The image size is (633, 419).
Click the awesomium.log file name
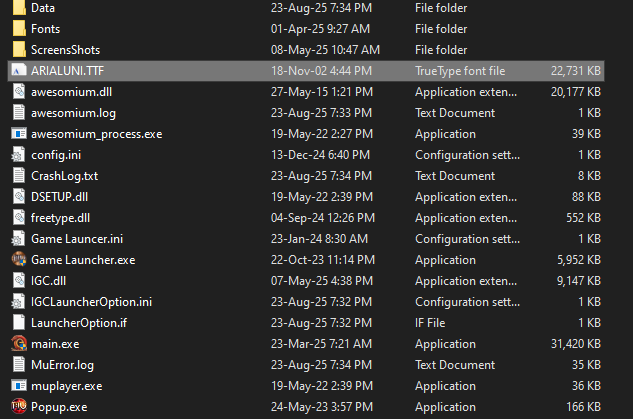point(73,113)
